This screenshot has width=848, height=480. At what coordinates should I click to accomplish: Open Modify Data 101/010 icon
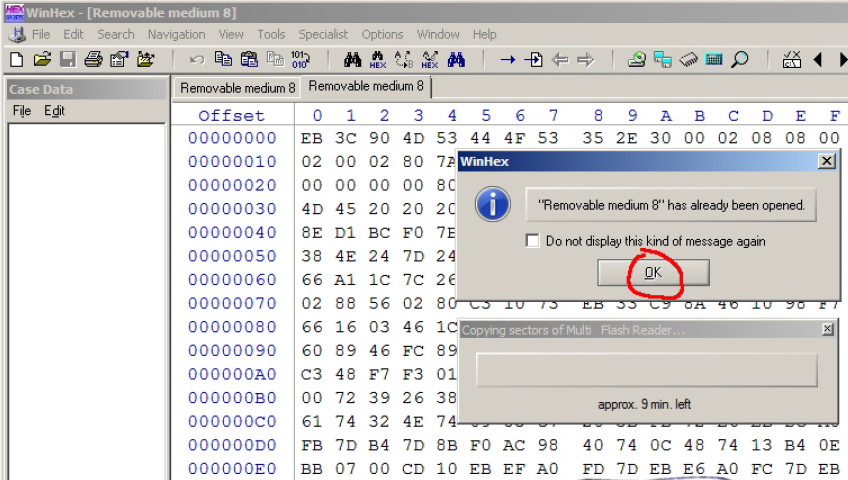point(300,59)
